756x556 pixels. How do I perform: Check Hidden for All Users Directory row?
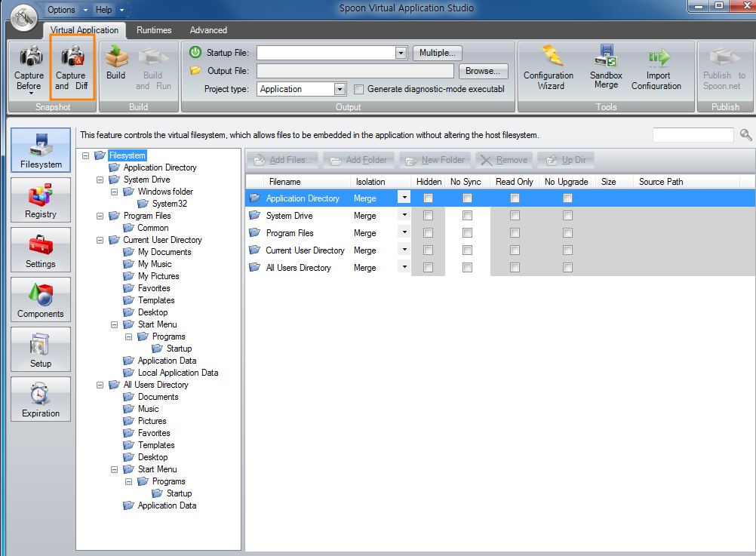point(428,268)
